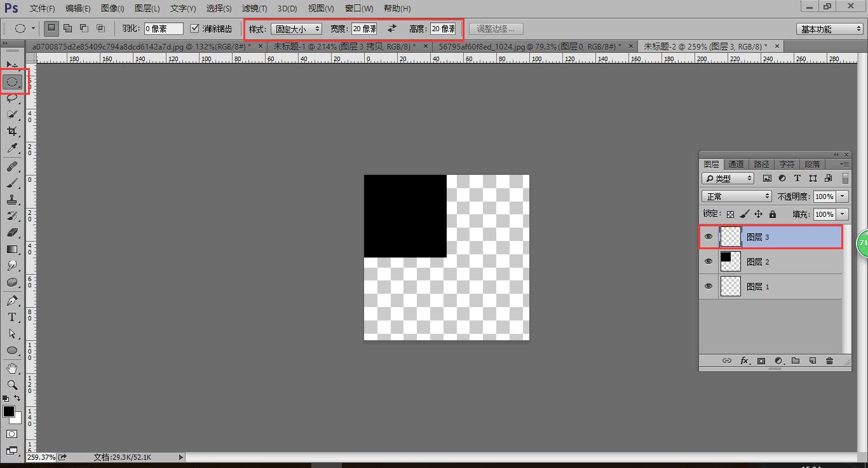Screen dimensions: 868x468
Task: Hide 图层 2 using its eye icon
Action: (x=709, y=261)
